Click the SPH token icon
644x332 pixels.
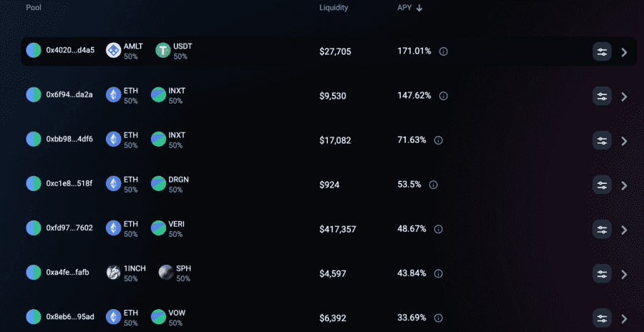coord(166,273)
